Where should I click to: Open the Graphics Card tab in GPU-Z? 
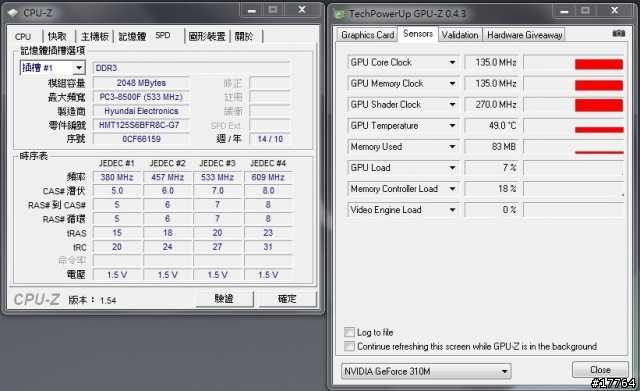click(367, 35)
